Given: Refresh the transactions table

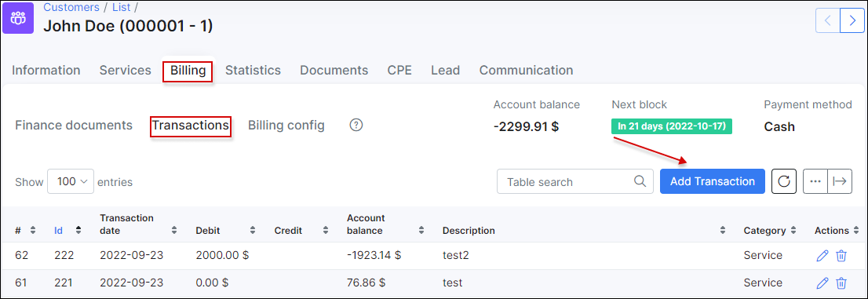Looking at the screenshot, I should click(784, 181).
